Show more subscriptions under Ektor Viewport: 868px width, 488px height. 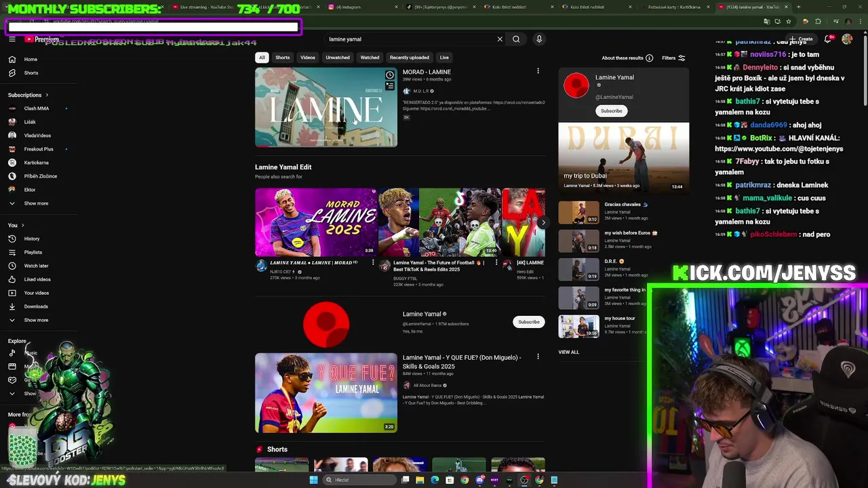coord(36,203)
